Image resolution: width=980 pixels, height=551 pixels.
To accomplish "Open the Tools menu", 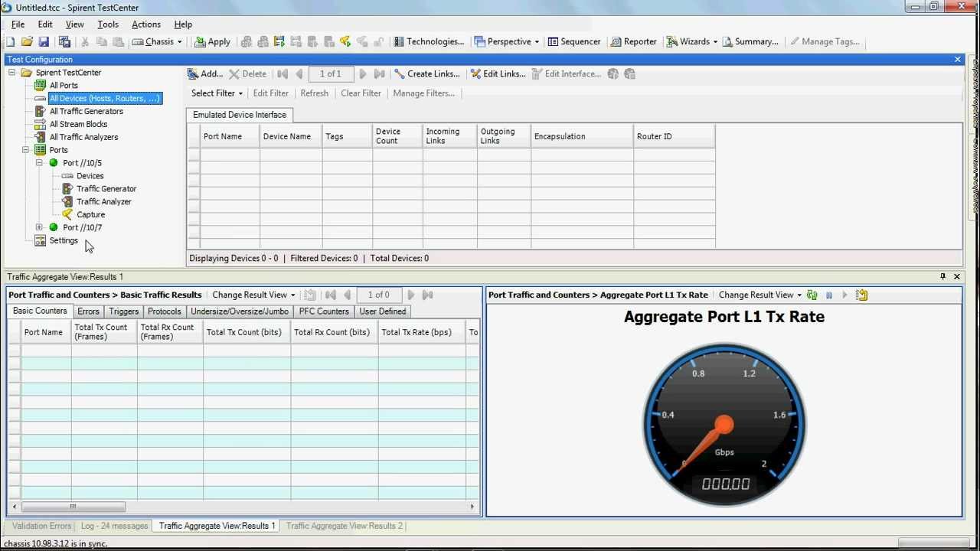I will tap(108, 24).
